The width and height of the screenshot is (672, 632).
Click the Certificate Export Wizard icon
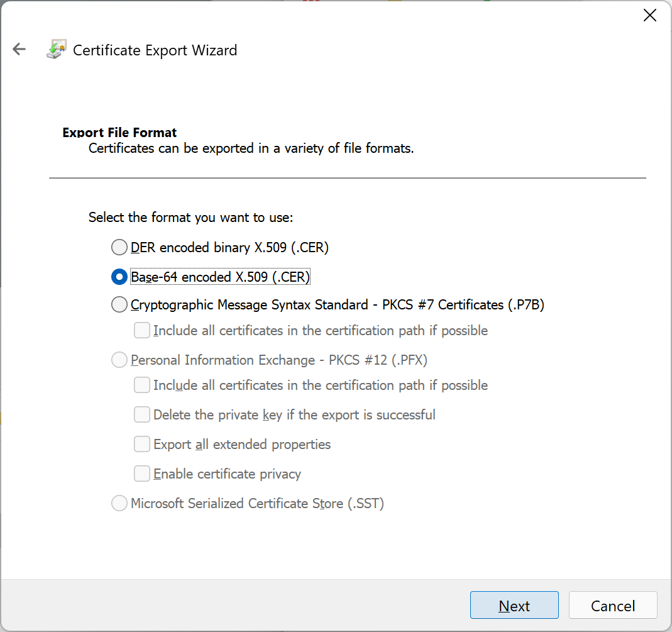tap(57, 49)
